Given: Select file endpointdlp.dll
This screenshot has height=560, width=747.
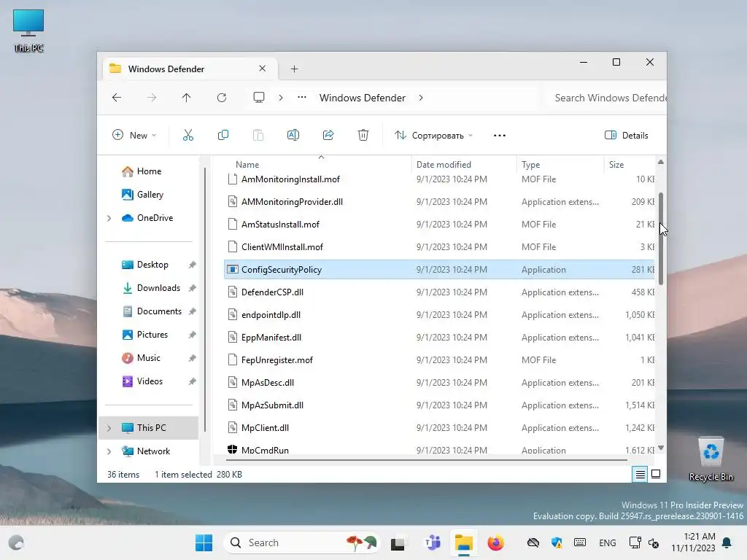Looking at the screenshot, I should (x=271, y=315).
